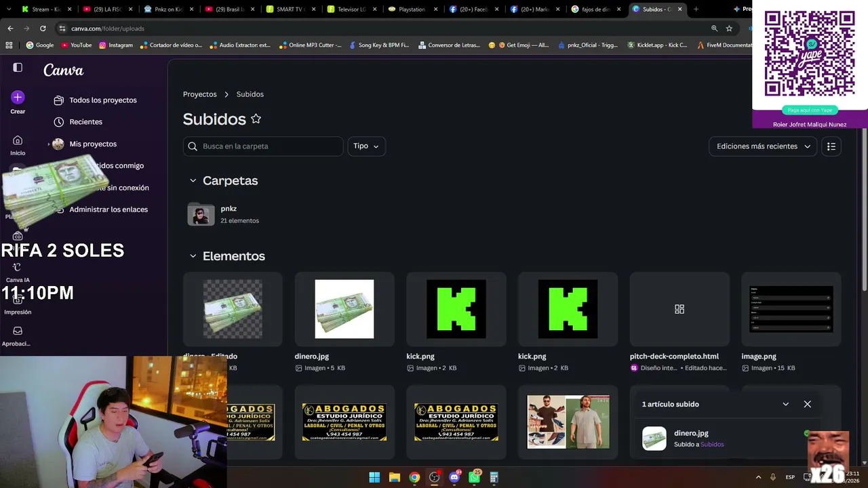Open the clothing outfit image thumbnail

coord(568,422)
